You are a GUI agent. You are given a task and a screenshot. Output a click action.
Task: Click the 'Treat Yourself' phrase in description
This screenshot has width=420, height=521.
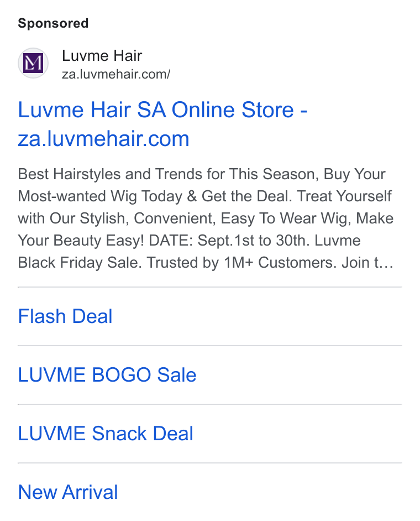344,196
